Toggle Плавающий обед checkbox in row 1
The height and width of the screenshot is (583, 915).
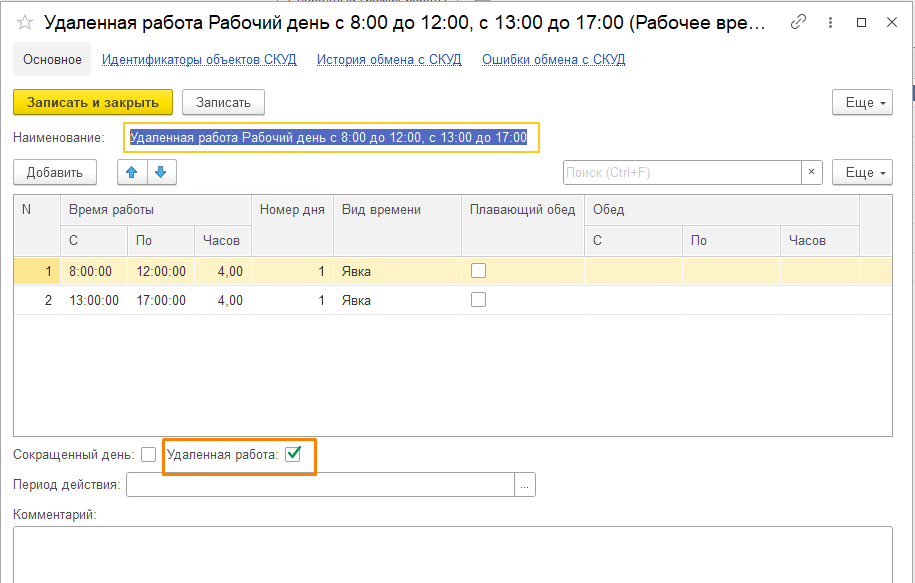478,270
